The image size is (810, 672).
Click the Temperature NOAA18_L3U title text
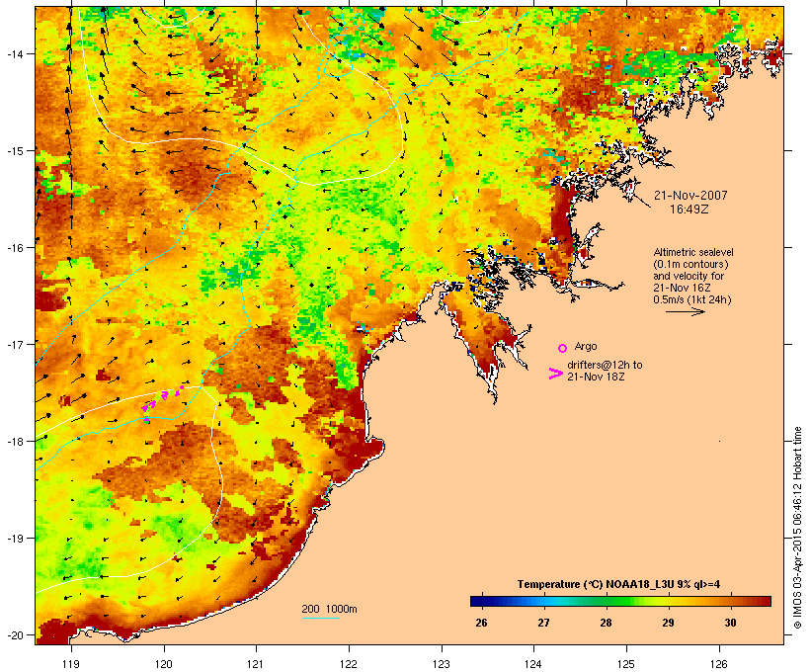coord(618,584)
